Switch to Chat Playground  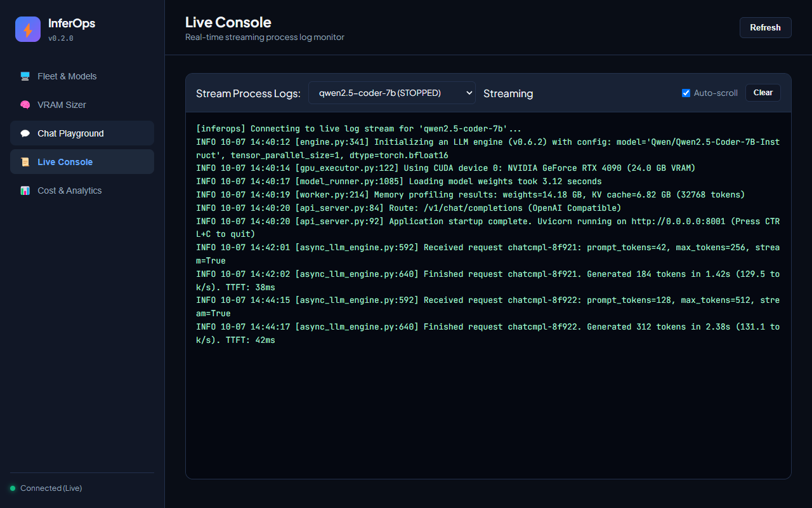pos(82,133)
